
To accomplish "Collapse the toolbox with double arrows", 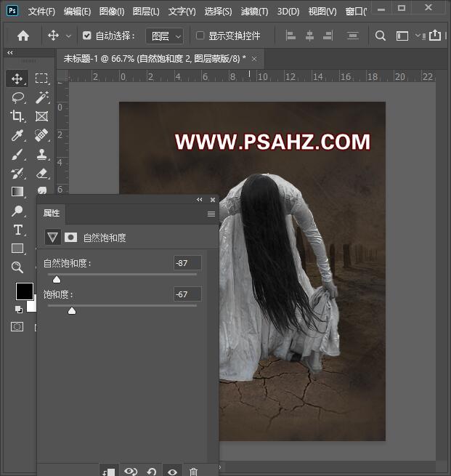I will click(10, 52).
